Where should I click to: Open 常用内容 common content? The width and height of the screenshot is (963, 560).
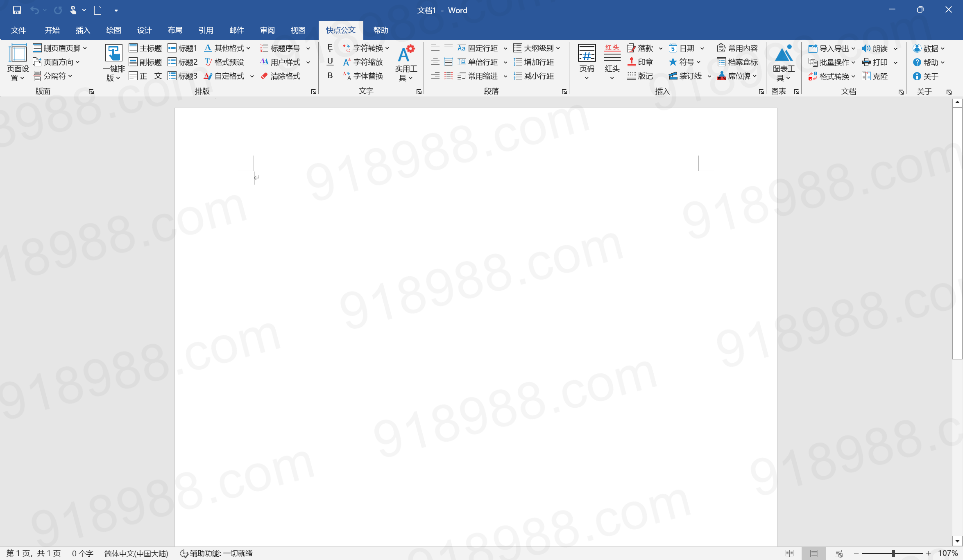click(x=738, y=48)
